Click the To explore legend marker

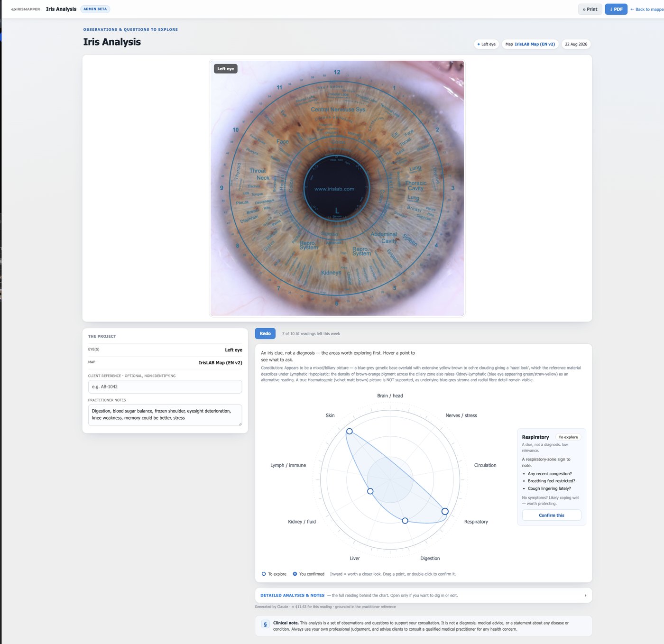coord(264,574)
